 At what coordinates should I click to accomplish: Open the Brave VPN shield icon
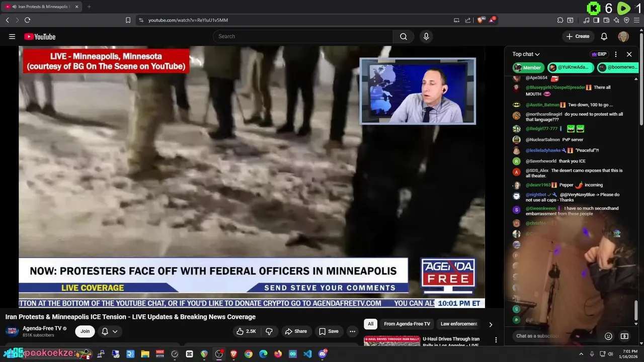point(626,20)
